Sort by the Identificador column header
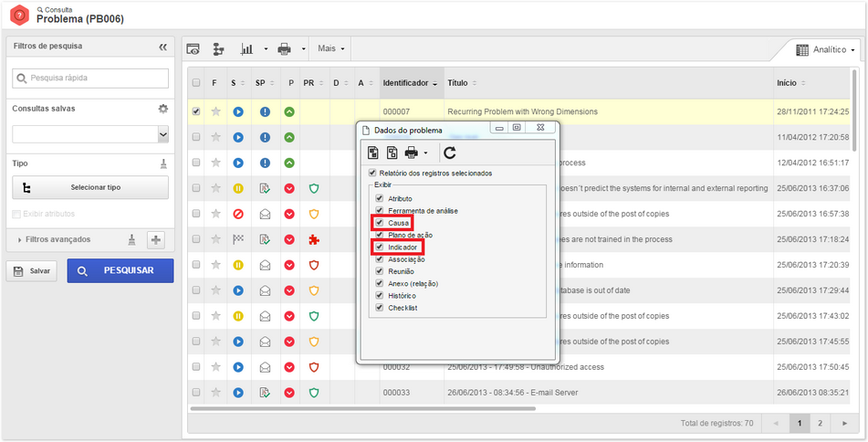The image size is (868, 442). click(410, 83)
